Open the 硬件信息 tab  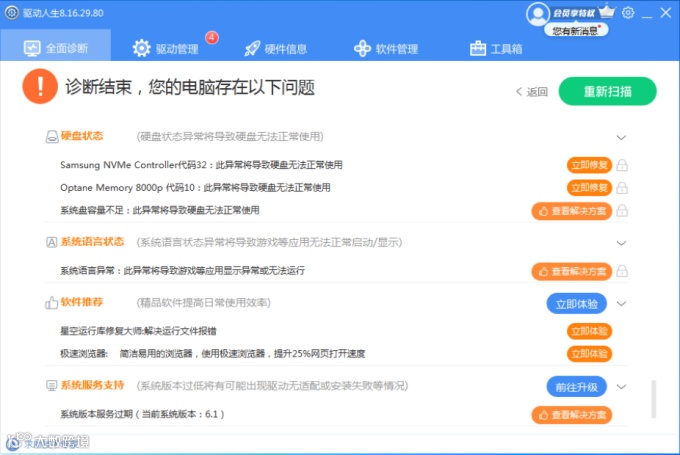click(x=275, y=49)
